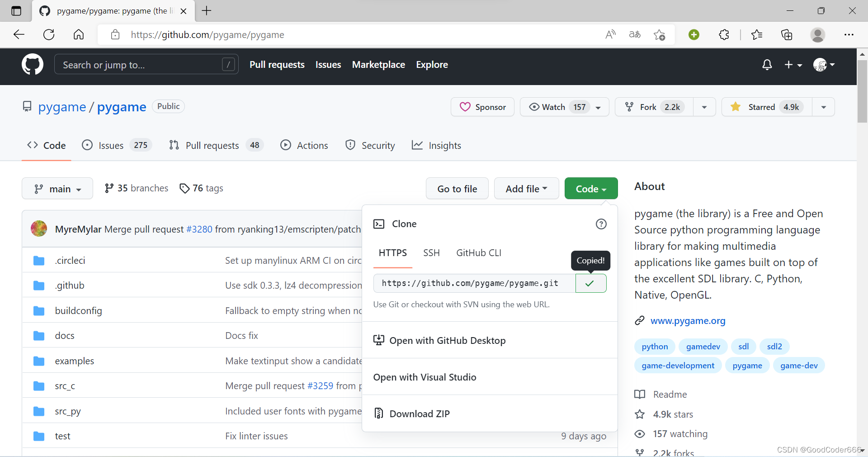This screenshot has height=457, width=868.
Task: Open the notifications bell
Action: pyautogui.click(x=767, y=65)
